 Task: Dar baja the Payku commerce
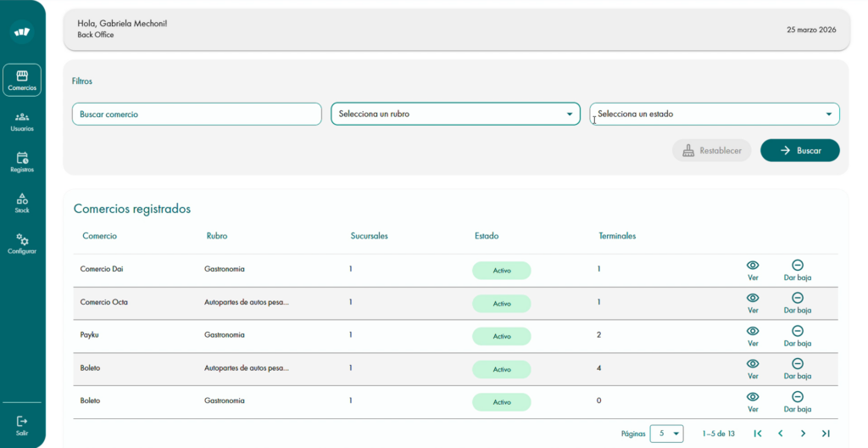click(x=798, y=337)
